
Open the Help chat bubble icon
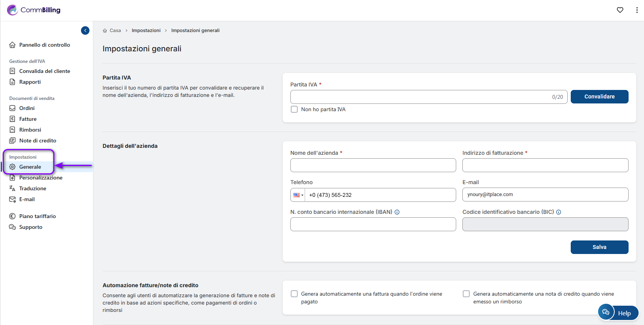pyautogui.click(x=606, y=312)
